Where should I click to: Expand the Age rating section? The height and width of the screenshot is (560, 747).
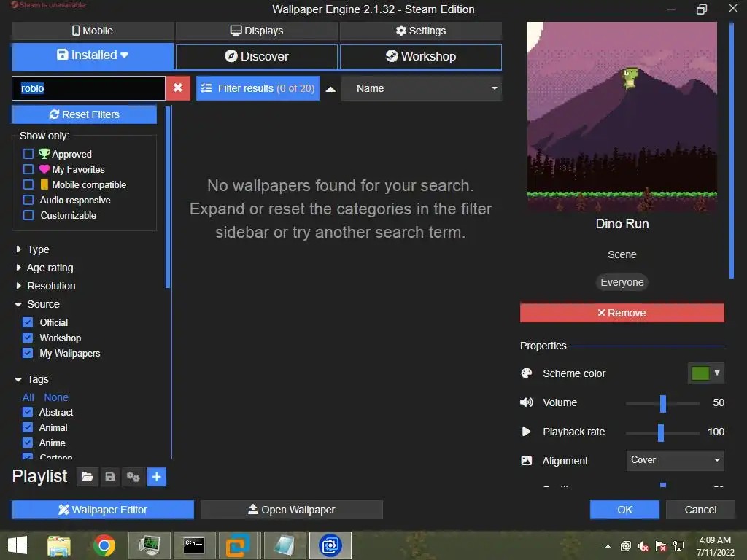tap(44, 268)
